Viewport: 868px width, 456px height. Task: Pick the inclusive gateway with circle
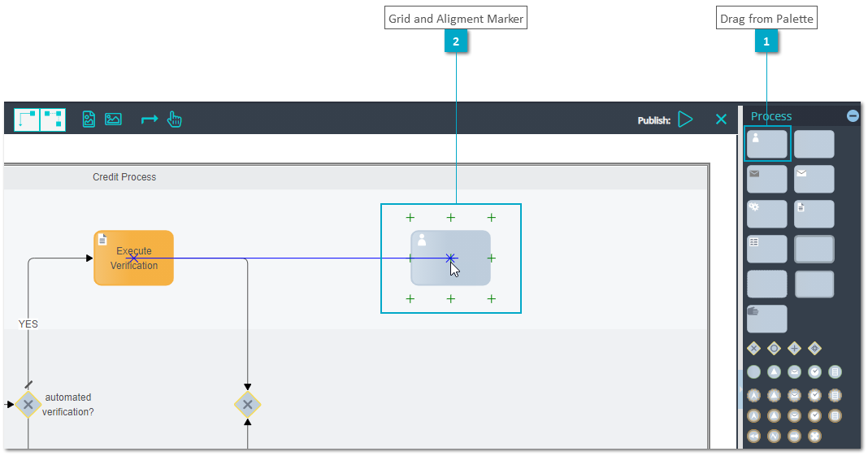(x=774, y=348)
